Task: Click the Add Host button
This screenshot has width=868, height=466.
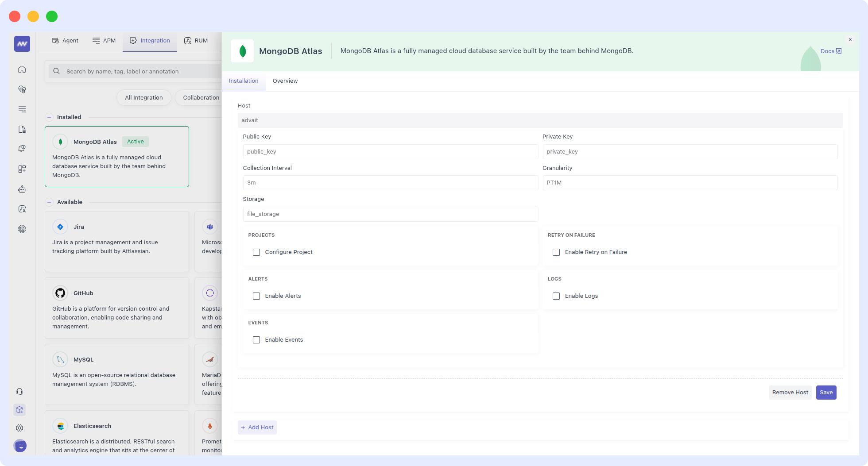Action: [x=257, y=427]
